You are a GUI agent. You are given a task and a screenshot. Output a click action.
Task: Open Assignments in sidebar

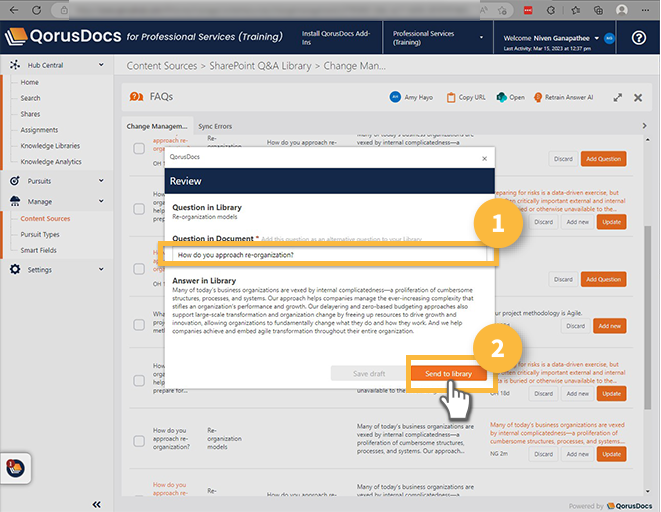point(39,130)
